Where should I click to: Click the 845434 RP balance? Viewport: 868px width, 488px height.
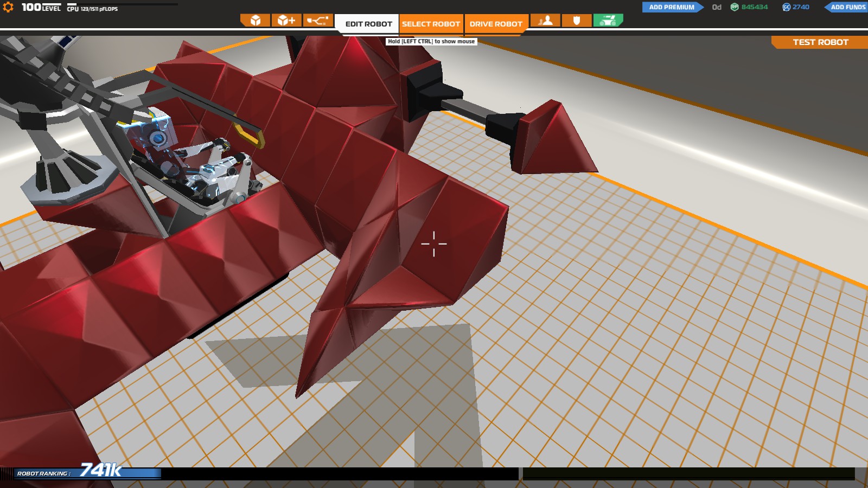click(x=755, y=7)
